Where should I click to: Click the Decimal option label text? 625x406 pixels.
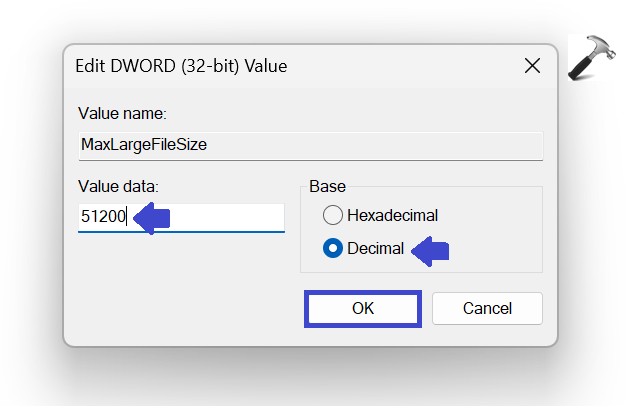tap(376, 249)
